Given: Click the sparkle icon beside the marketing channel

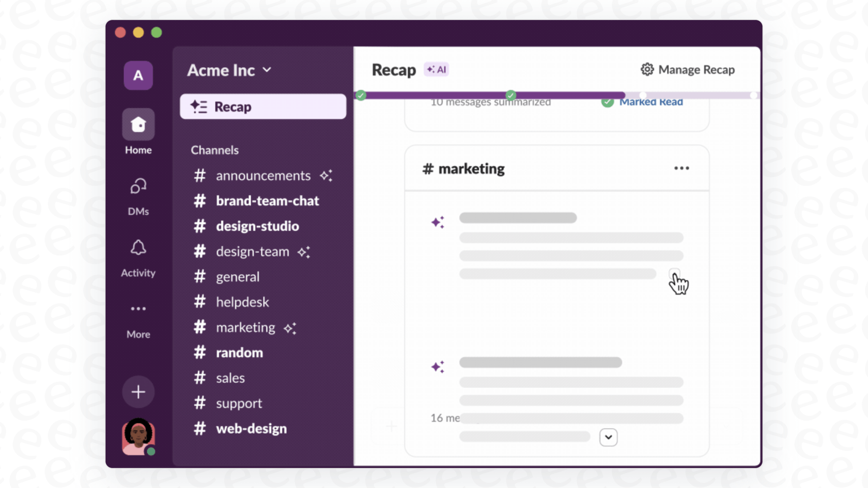Looking at the screenshot, I should click(x=290, y=327).
